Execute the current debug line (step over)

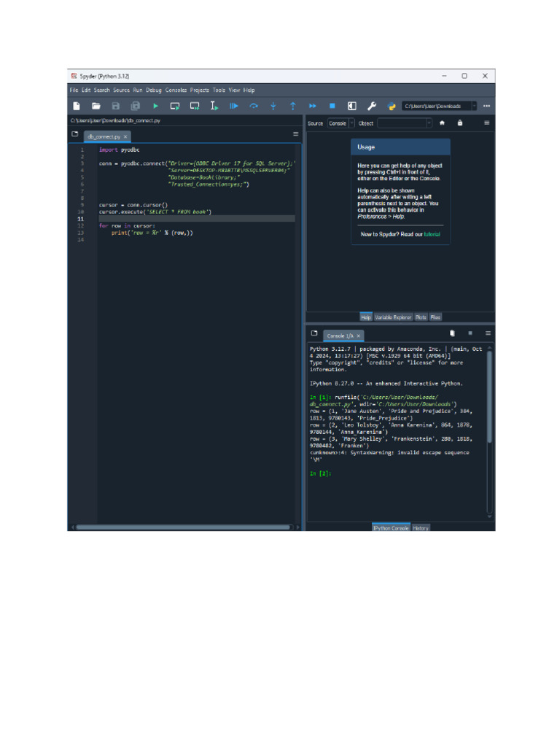[x=253, y=106]
